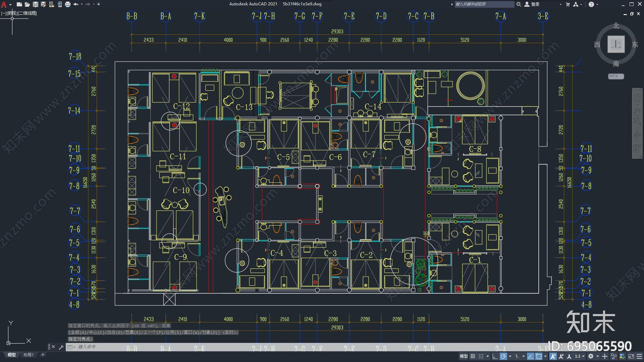
Task: Switch to the 布局1 layout tab
Action: 28,355
